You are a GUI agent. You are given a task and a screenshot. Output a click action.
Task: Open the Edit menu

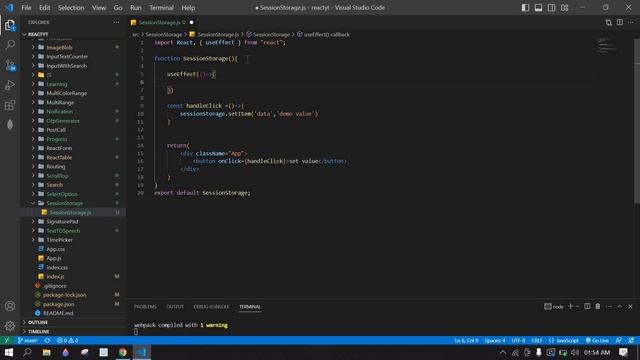[x=44, y=8]
